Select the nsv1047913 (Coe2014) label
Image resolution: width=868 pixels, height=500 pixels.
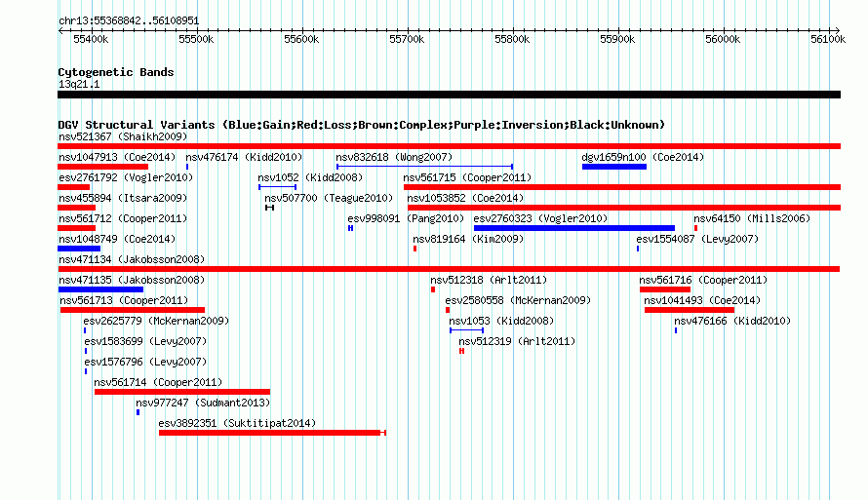(117, 157)
